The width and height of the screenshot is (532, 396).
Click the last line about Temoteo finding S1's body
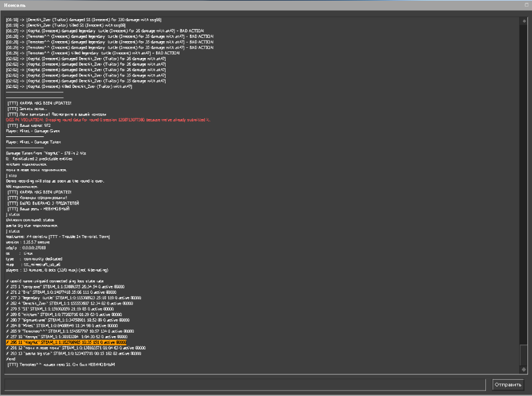tap(60, 364)
